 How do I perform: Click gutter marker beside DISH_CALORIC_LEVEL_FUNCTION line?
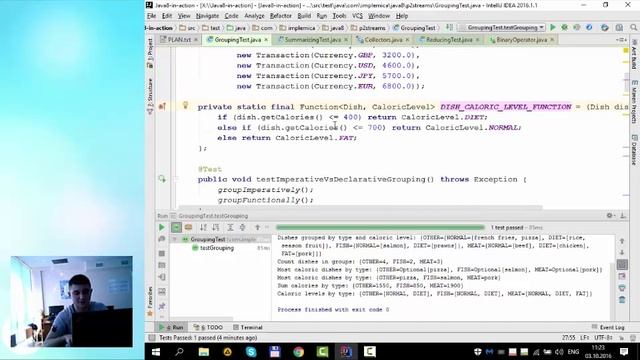162,107
